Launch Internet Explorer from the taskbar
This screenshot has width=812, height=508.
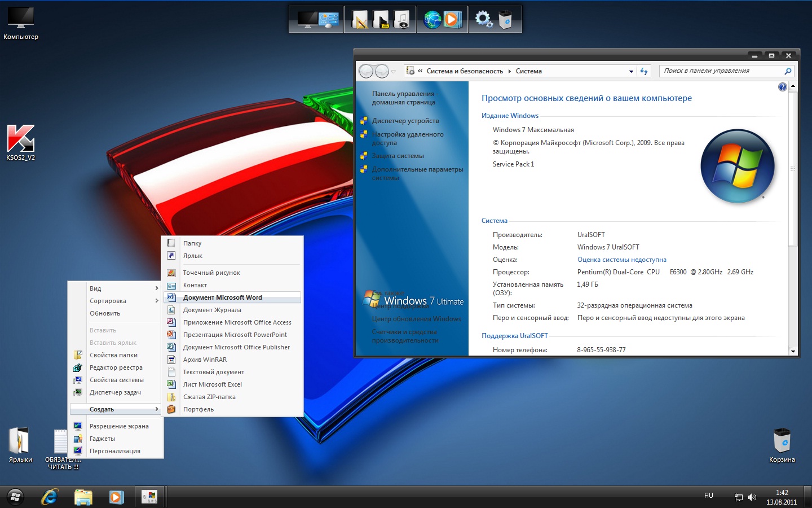coord(50,497)
